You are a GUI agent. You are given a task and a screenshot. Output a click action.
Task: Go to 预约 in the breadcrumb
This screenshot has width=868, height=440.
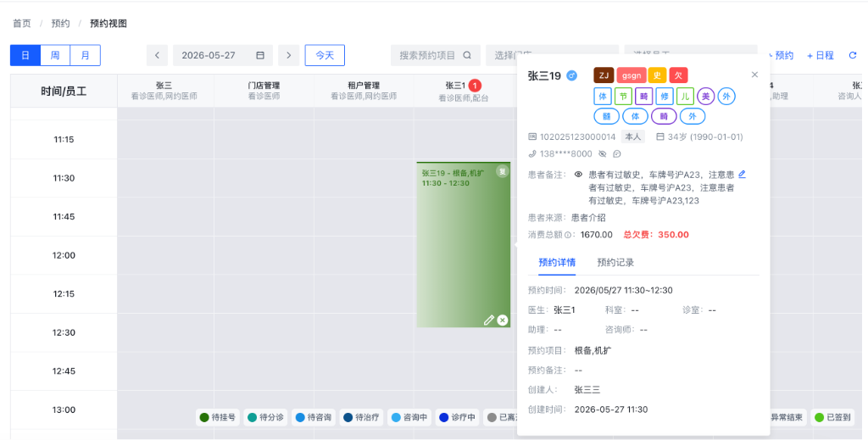[60, 23]
